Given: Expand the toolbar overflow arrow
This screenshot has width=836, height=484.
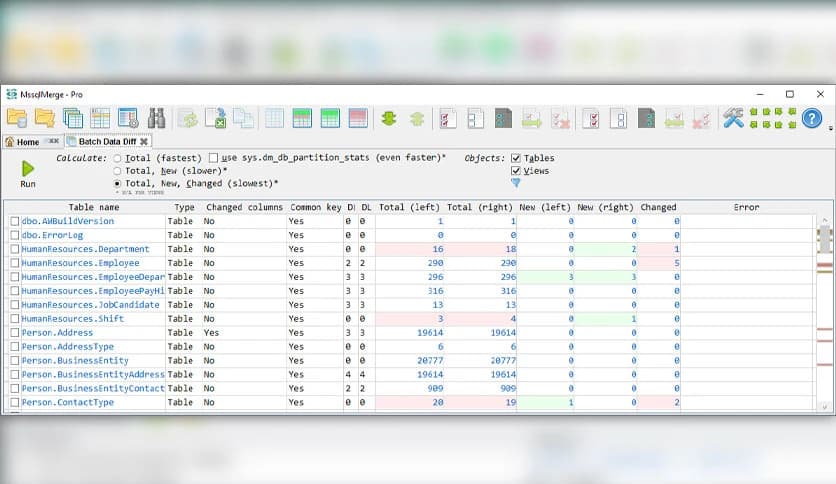Looking at the screenshot, I should pos(830,128).
